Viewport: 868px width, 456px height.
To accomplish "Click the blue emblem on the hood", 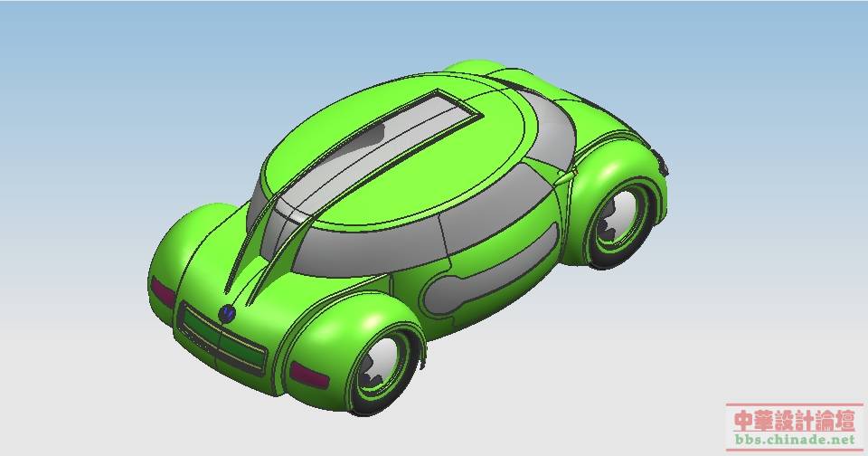I will pos(228,314).
